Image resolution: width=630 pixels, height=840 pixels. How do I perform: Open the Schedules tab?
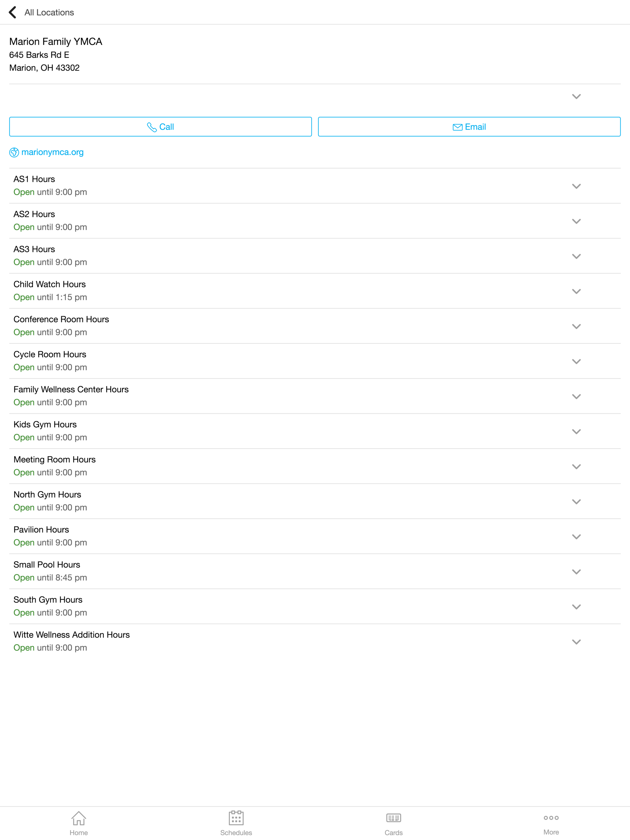[x=236, y=823]
